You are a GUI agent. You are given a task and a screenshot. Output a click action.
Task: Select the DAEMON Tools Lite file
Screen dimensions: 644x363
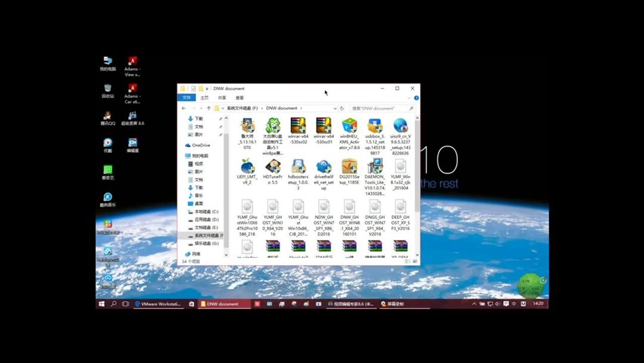[375, 177]
